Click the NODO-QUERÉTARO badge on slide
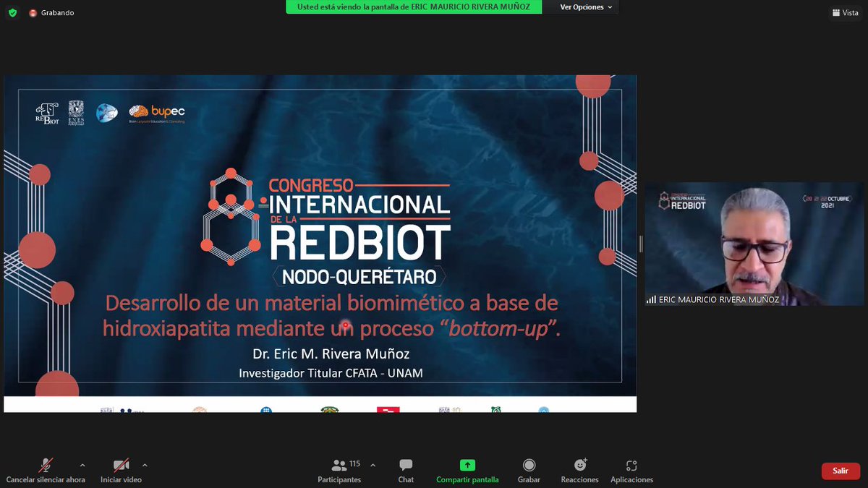The height and width of the screenshot is (488, 868). coord(359,276)
